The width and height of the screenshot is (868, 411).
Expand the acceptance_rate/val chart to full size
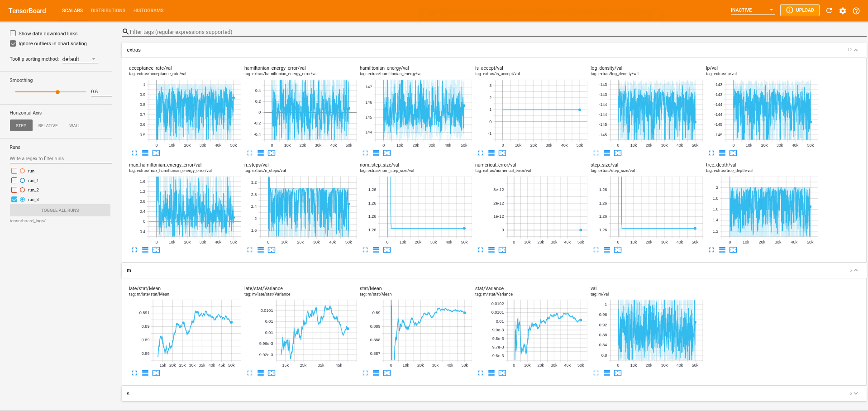click(x=134, y=153)
